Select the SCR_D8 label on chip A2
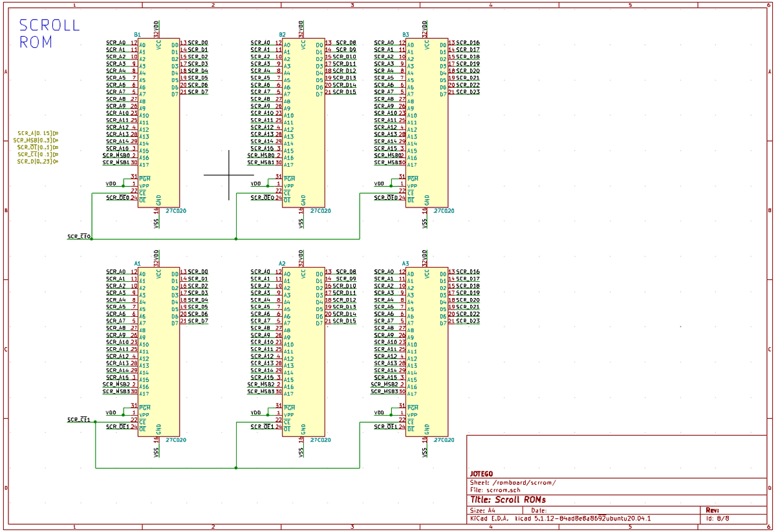Screen dimensions: 776x532 345,271
